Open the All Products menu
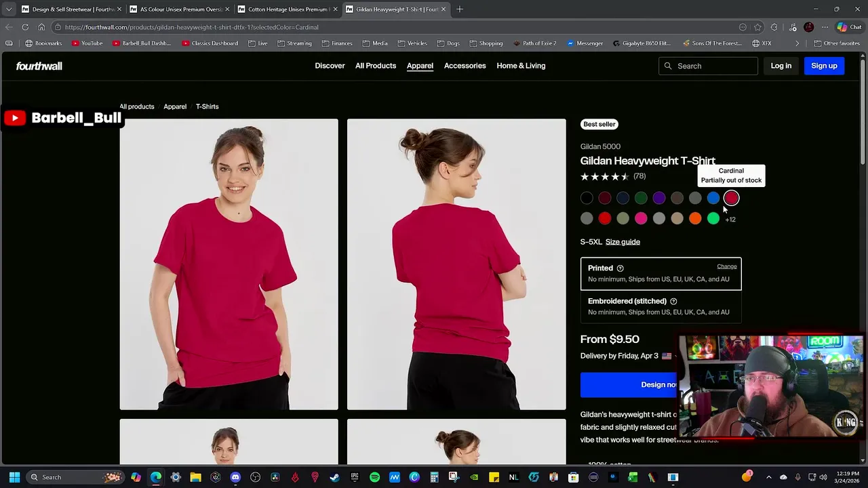 tap(376, 66)
